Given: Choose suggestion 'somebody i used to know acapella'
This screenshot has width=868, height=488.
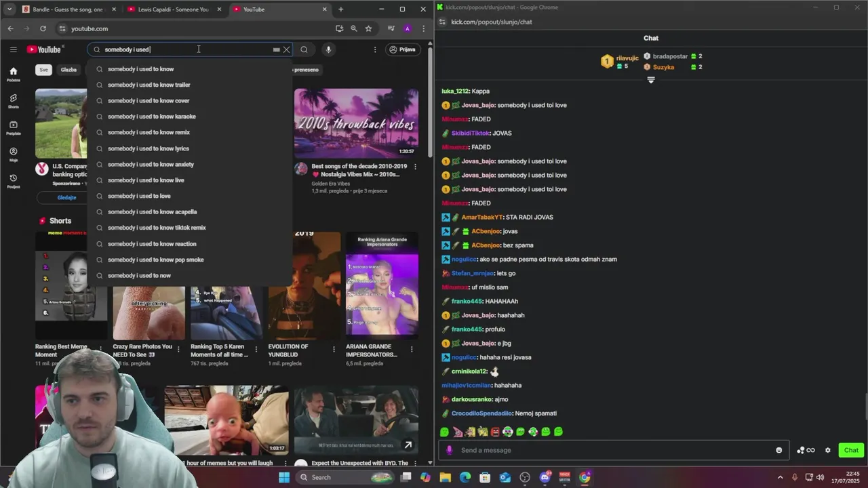Looking at the screenshot, I should (x=190, y=212).
